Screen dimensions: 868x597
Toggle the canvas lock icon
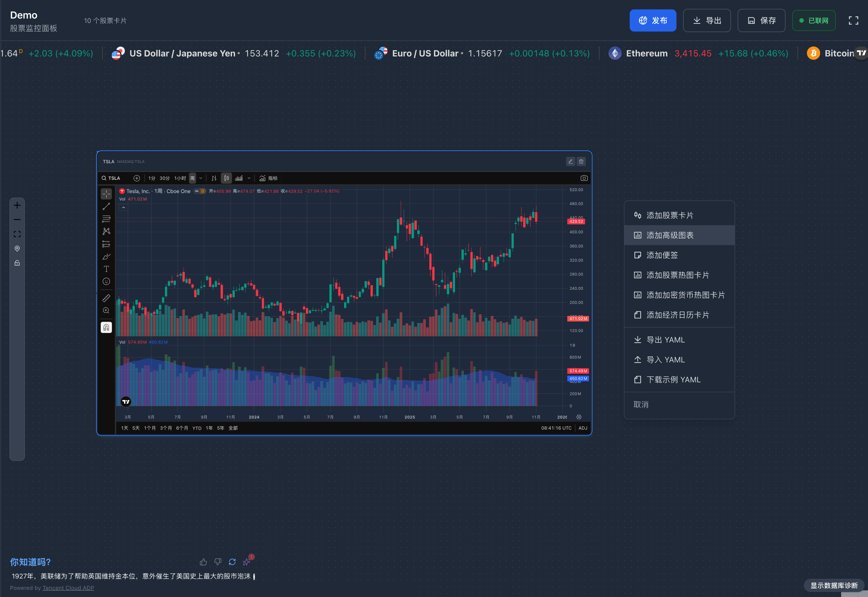point(17,263)
